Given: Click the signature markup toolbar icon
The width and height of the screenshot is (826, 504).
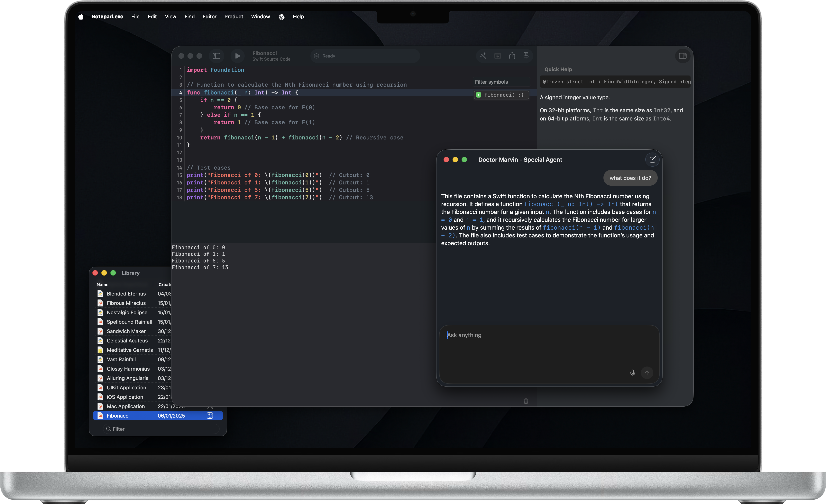Looking at the screenshot, I should click(498, 56).
